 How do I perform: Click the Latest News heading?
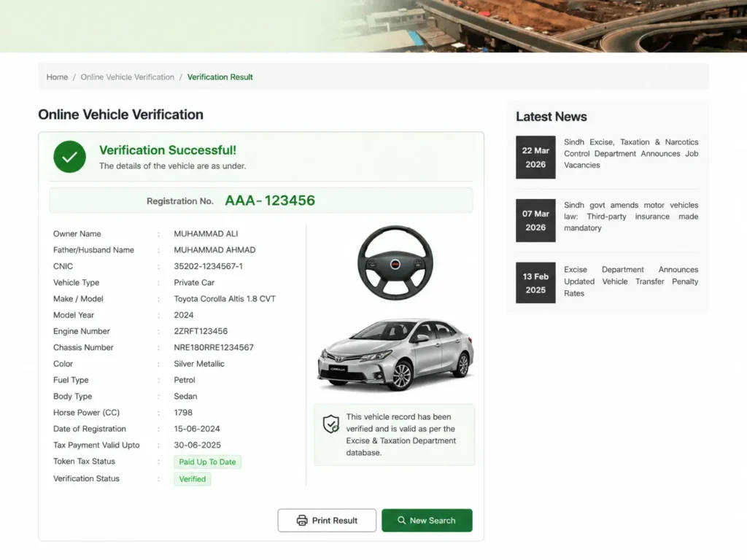pyautogui.click(x=551, y=117)
